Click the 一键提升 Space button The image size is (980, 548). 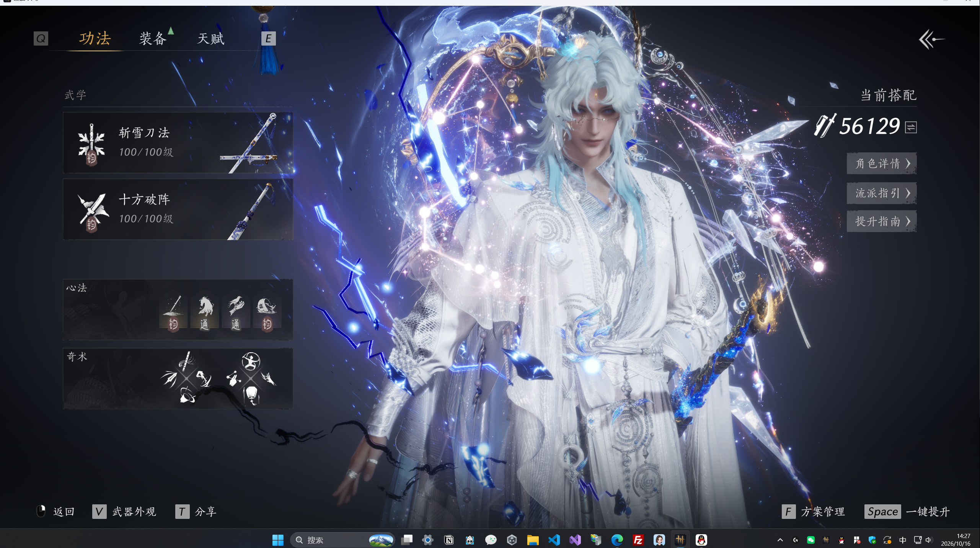pos(907,512)
